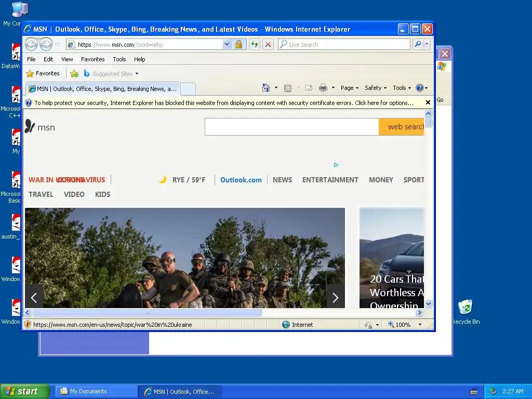Click the vertical scrollbar down arrow
Image resolution: width=532 pixels, height=399 pixels.
[x=428, y=303]
